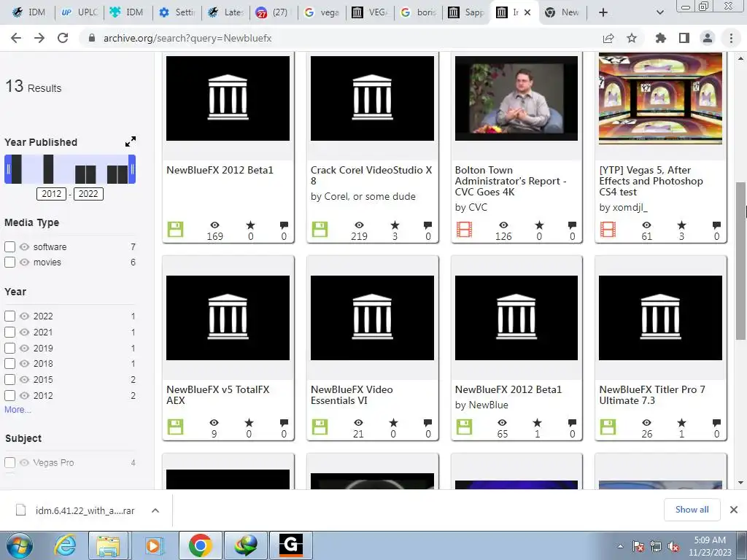The image size is (747, 560).
Task: Open a new tab with plus button
Action: [x=603, y=12]
